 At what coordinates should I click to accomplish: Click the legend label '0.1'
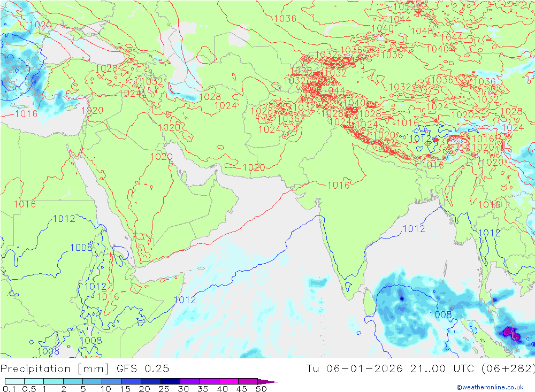coord(9,389)
